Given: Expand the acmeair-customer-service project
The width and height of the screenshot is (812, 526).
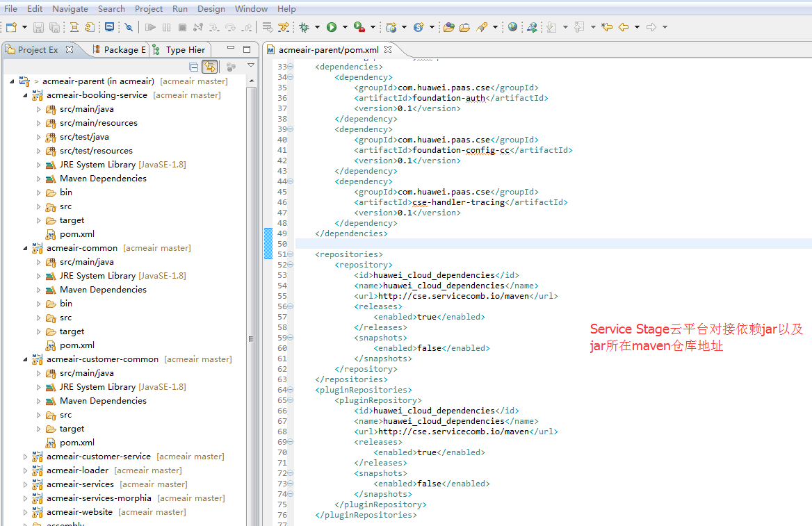Looking at the screenshot, I should click(x=26, y=457).
